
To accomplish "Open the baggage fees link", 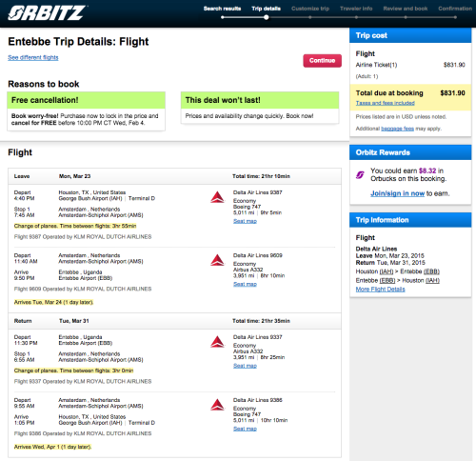I will (397, 129).
